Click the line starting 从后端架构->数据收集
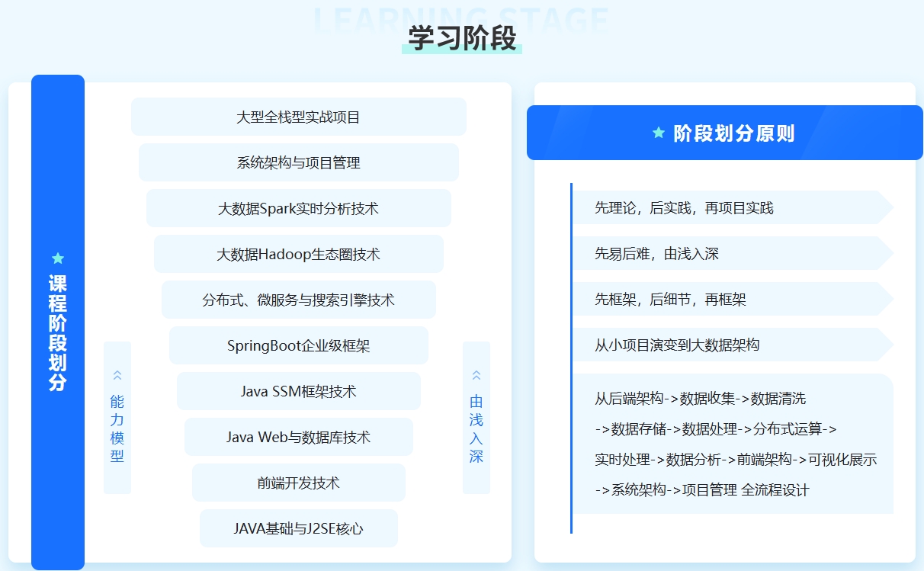924x571 pixels. click(x=700, y=398)
